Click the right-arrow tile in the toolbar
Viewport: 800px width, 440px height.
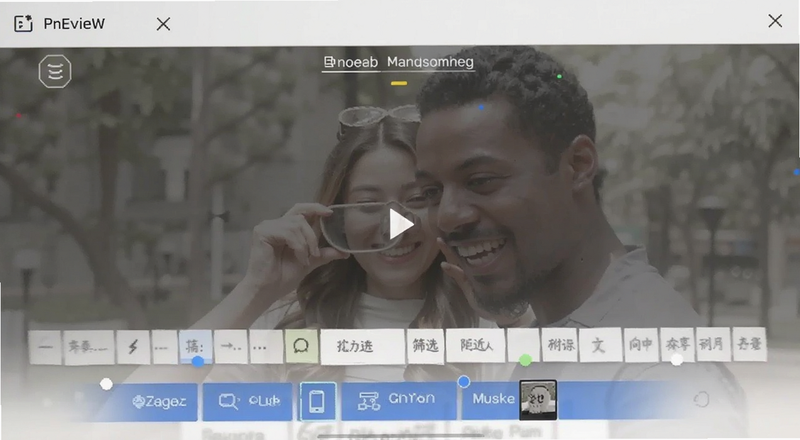231,347
